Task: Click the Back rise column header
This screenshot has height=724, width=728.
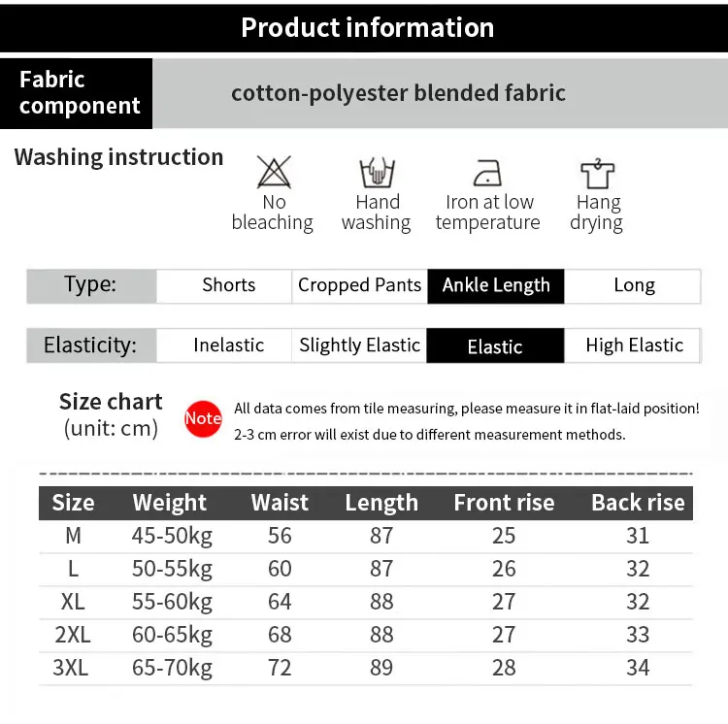Action: [638, 503]
